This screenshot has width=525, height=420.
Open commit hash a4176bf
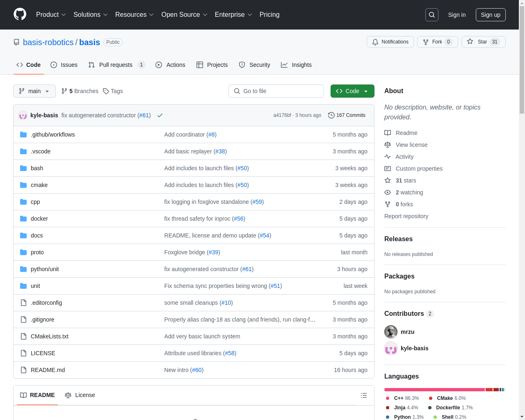point(282,115)
